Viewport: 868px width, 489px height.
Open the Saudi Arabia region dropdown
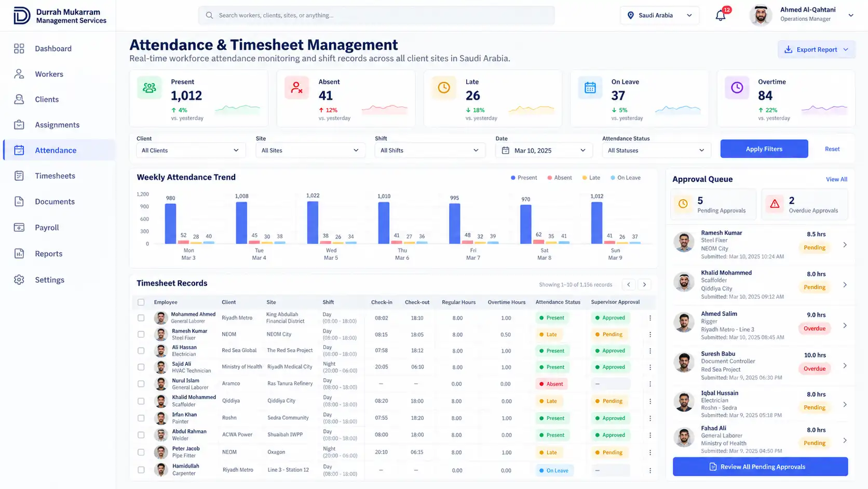(x=660, y=15)
